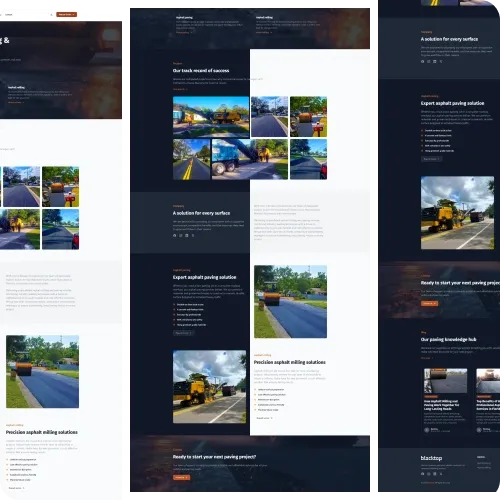Click second social icon under center 'A solution for every surface'
This screenshot has width=500, height=500.
point(181,235)
